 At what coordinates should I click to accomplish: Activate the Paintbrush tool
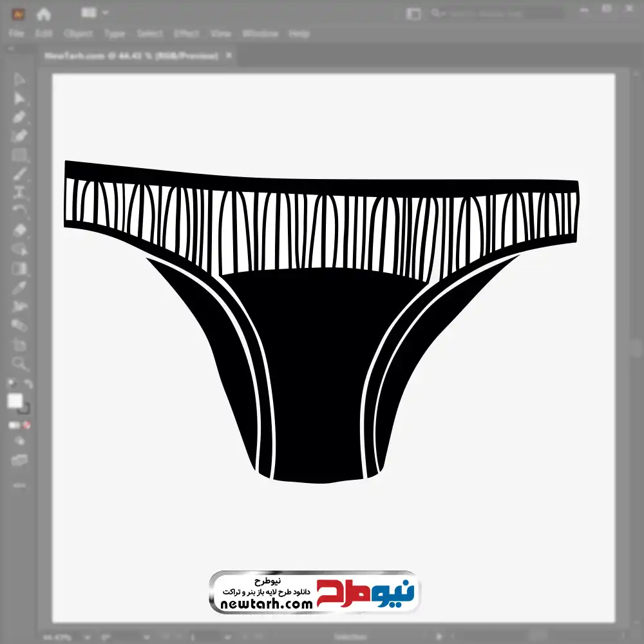tap(19, 174)
